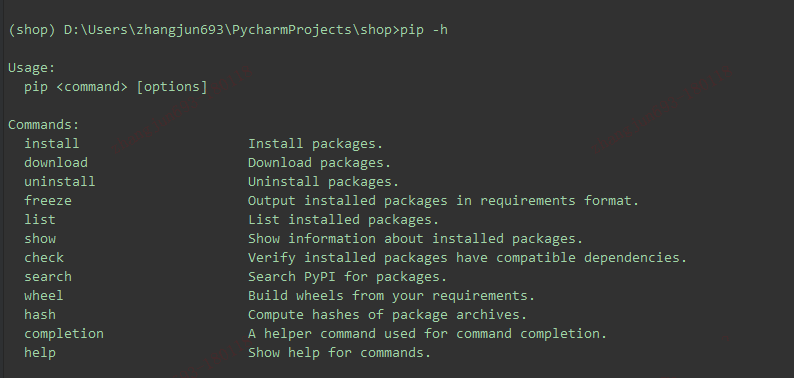This screenshot has height=378, width=794.
Task: Click the 'Commands:' heading line
Action: click(x=44, y=125)
